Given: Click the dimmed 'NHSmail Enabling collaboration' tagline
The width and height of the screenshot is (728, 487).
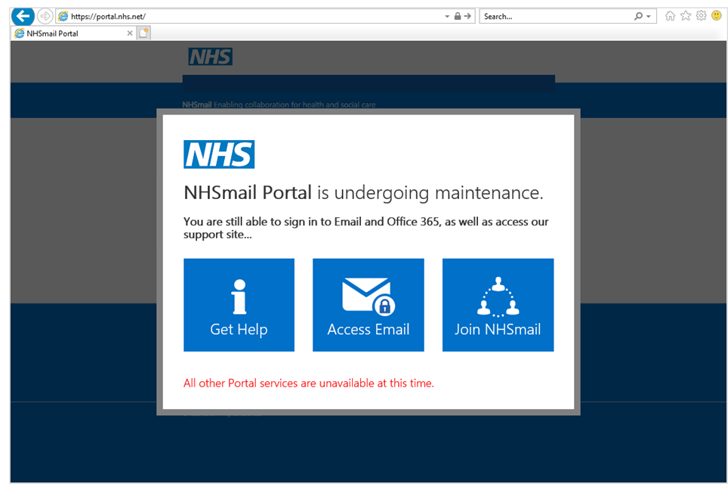Looking at the screenshot, I should tap(279, 104).
